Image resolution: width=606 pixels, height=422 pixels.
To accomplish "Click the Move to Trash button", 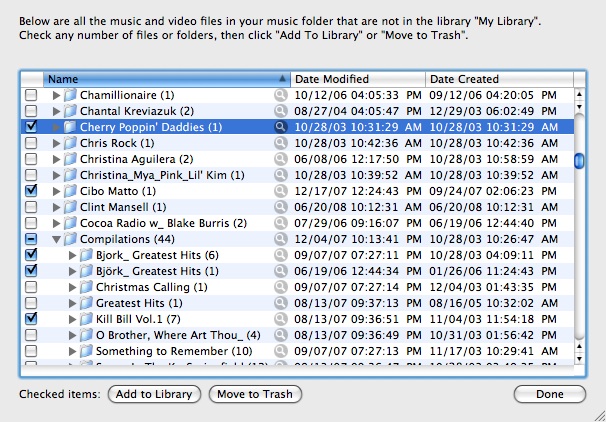I will tap(255, 394).
